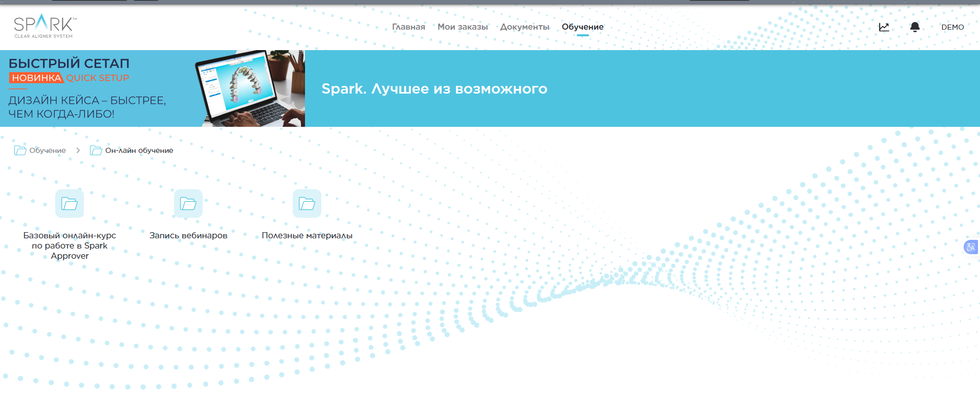Click the Он-лайн обучение breadcrumb folder icon

[96, 150]
